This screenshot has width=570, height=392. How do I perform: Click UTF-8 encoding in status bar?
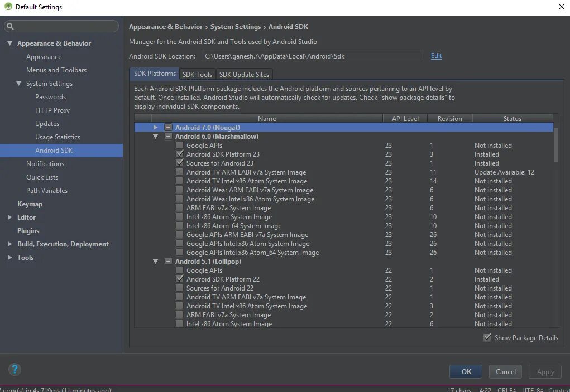click(x=533, y=389)
